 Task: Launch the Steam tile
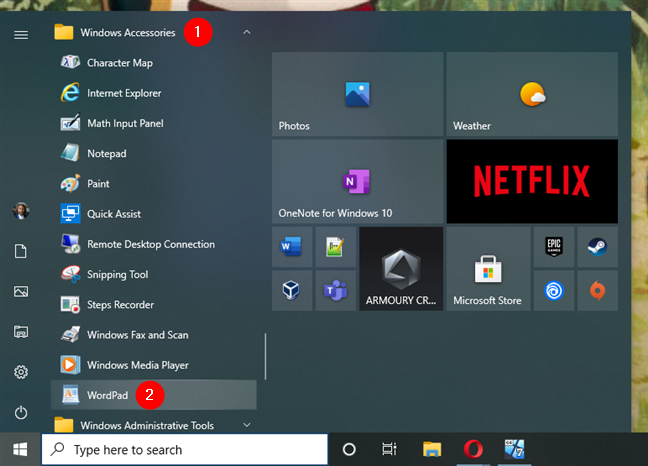coord(598,247)
